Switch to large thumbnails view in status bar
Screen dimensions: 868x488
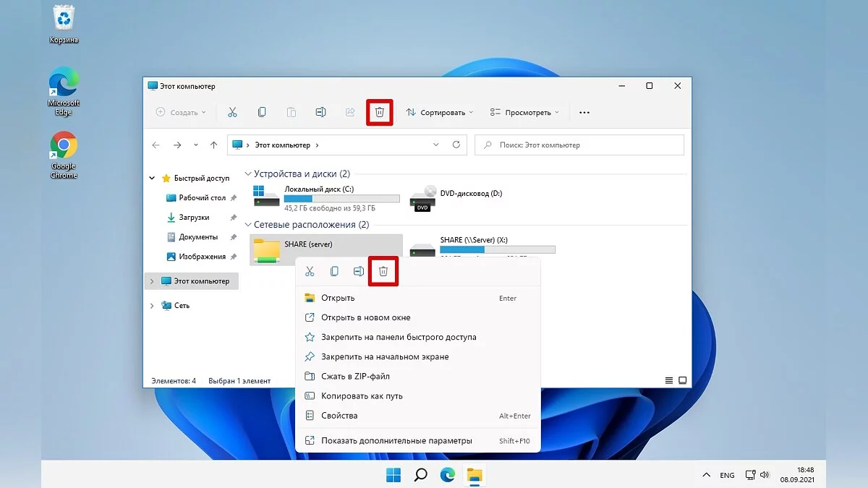click(681, 380)
